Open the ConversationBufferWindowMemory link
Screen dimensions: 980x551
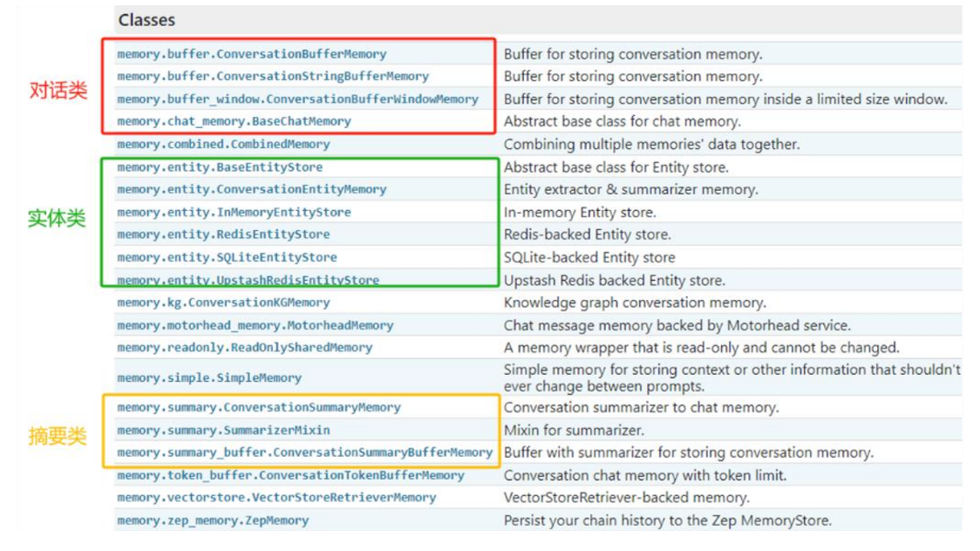coord(297,99)
